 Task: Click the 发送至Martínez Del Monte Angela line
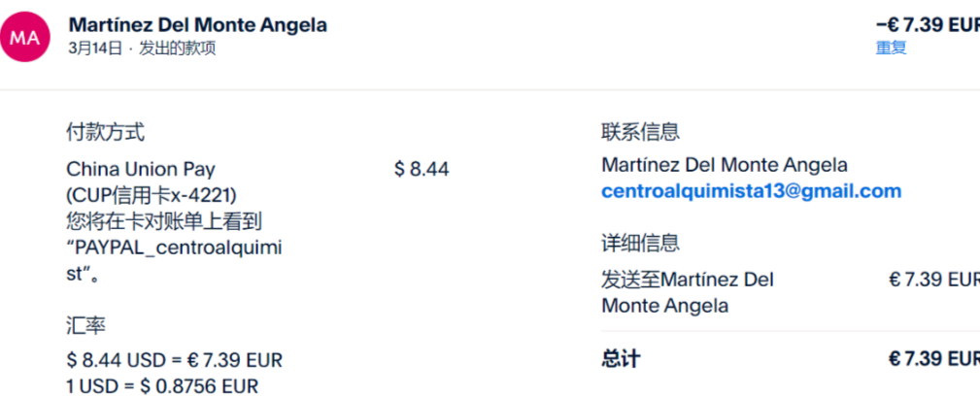coord(688,292)
